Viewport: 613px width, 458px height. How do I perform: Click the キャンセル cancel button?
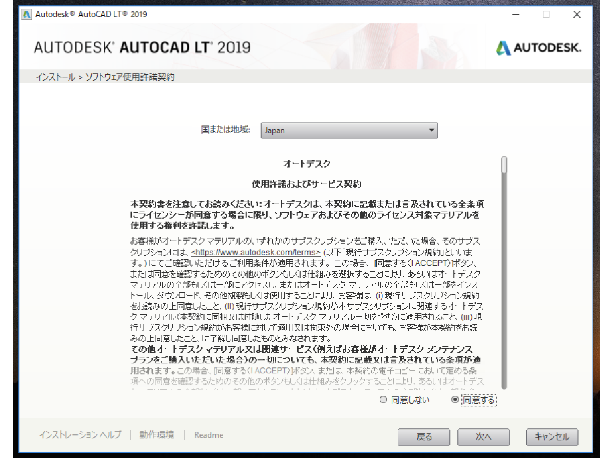[552, 437]
